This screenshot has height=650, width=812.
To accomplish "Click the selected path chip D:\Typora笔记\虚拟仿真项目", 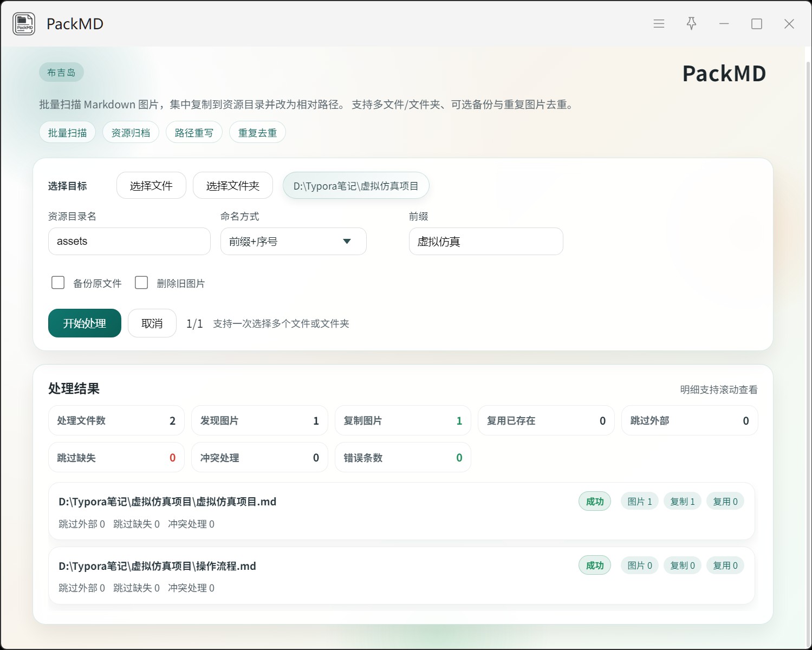I will click(x=356, y=186).
